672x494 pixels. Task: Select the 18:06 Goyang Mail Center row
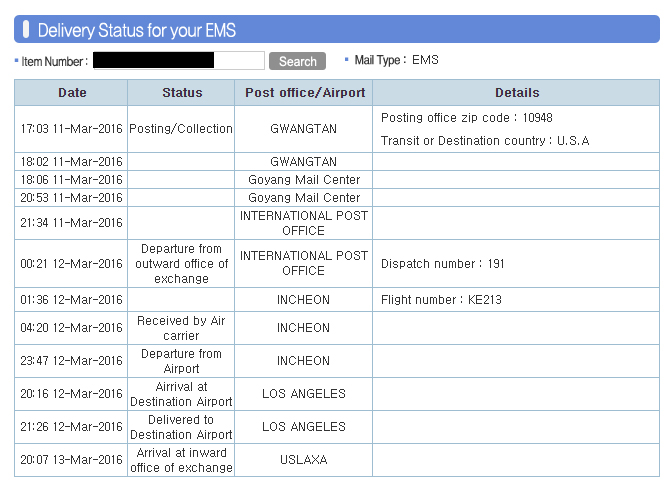coord(337,180)
